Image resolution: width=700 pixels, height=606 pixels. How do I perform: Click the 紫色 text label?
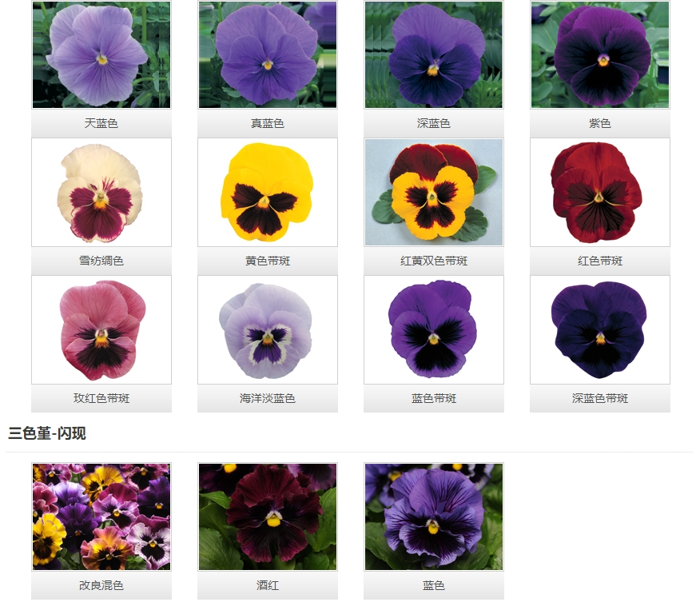tap(600, 123)
